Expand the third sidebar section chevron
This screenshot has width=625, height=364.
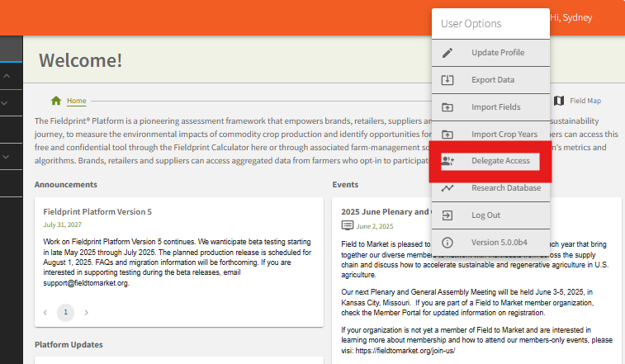[x=6, y=155]
